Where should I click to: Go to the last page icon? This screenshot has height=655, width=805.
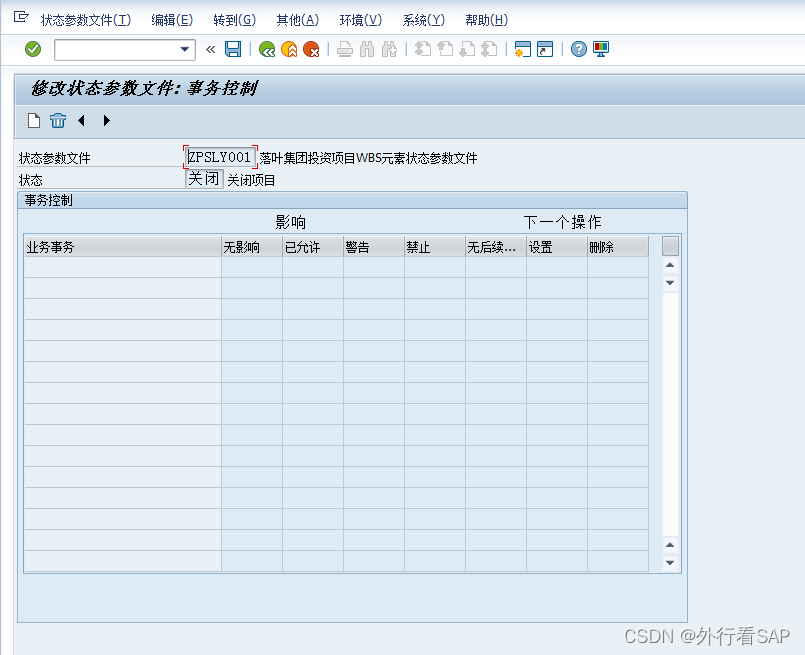click(489, 49)
